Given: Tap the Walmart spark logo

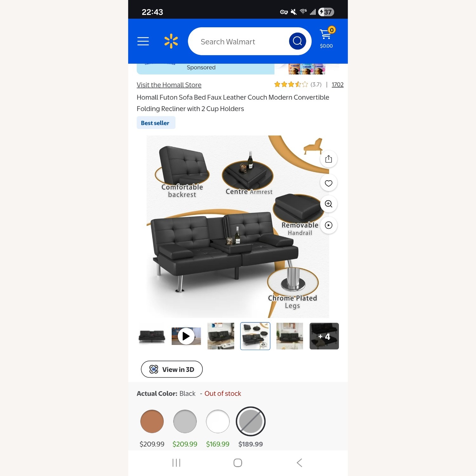Looking at the screenshot, I should (x=171, y=41).
